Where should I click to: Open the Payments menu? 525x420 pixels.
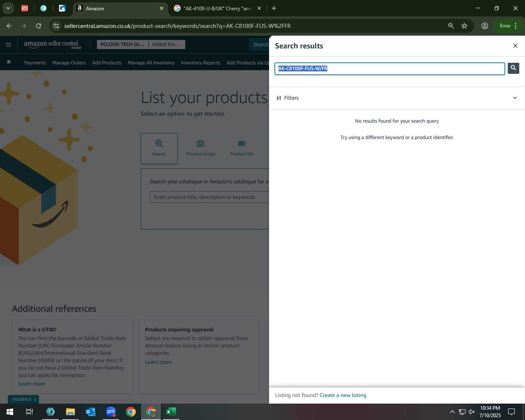click(35, 63)
